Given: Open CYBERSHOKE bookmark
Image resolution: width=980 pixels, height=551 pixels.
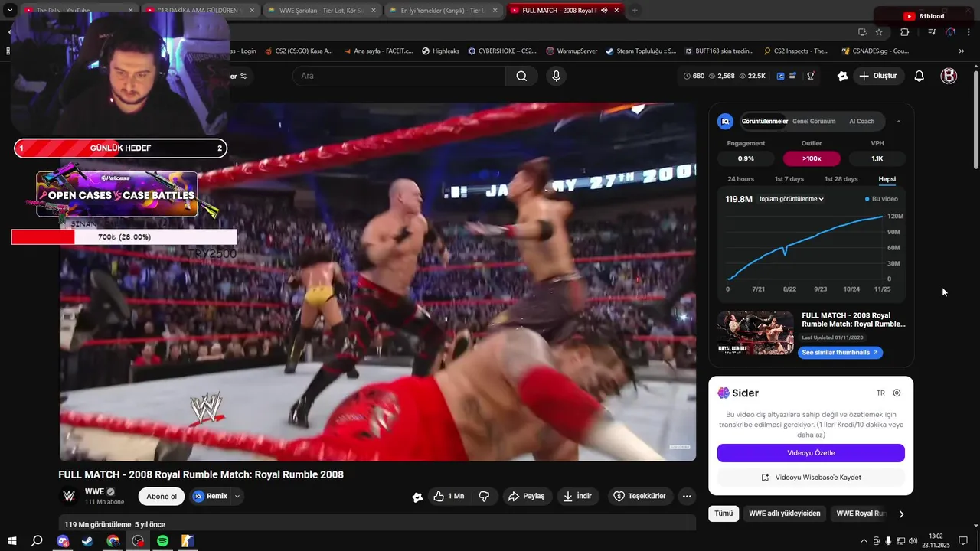Looking at the screenshot, I should pyautogui.click(x=501, y=51).
